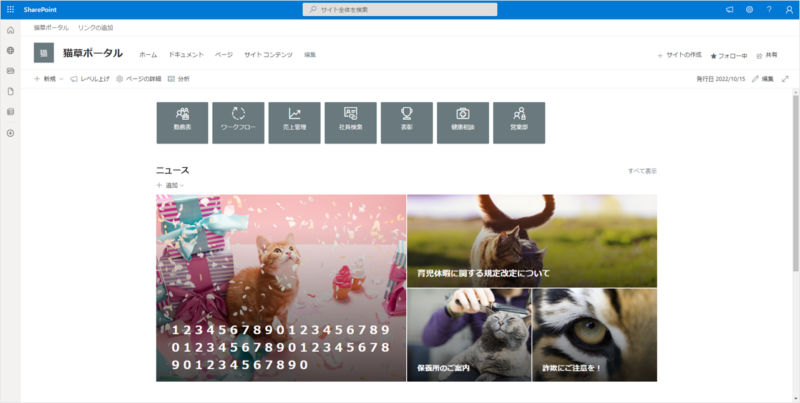
Task: Open the home icon in left rail
Action: click(10, 31)
